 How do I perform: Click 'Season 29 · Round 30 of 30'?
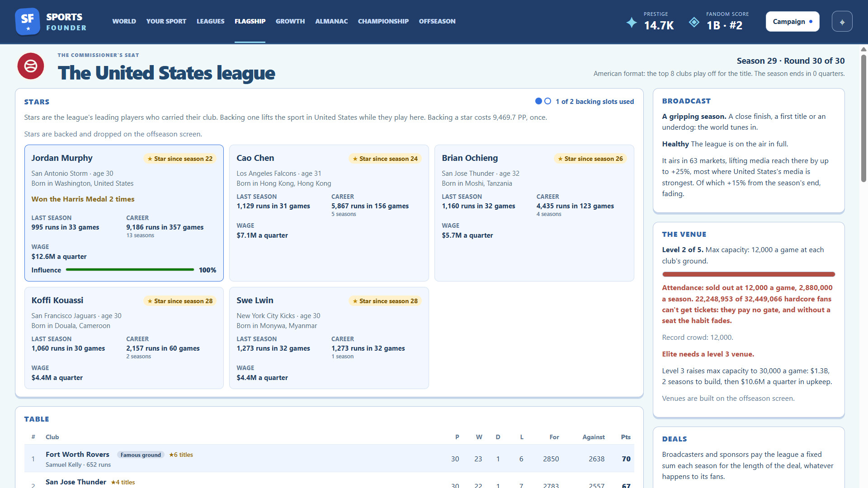[790, 61]
